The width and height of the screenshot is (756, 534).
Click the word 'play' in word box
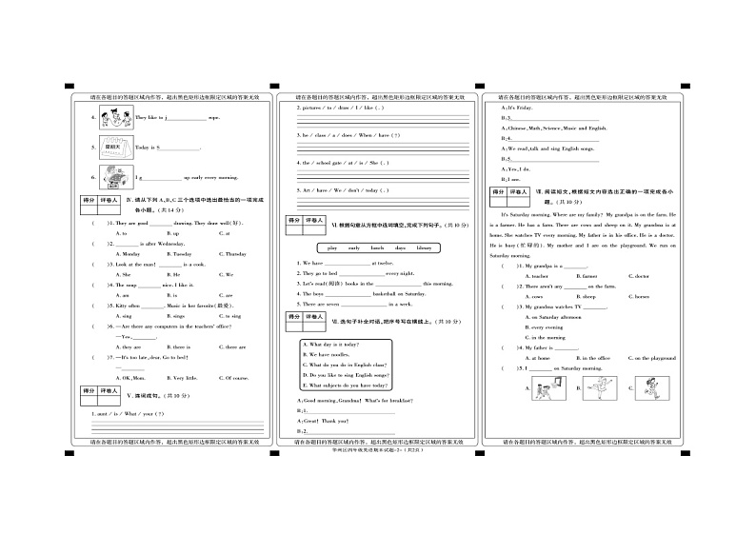[x=332, y=247]
